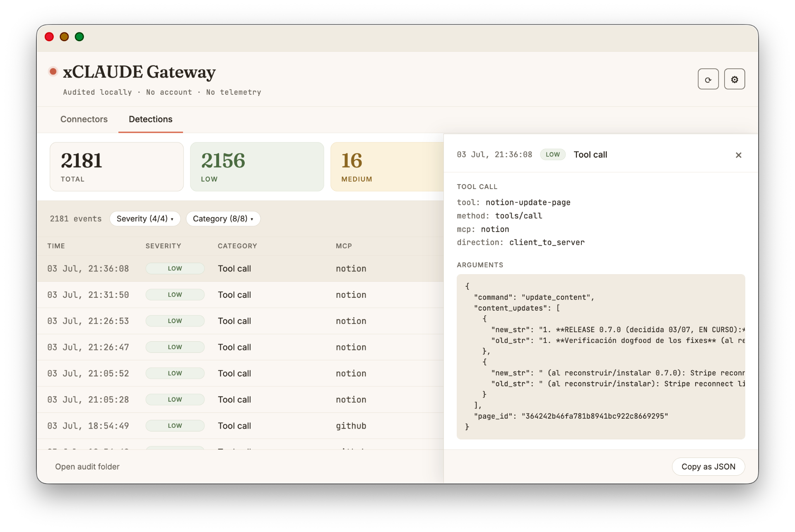
Task: Click the tools/call method value
Action: 518,216
